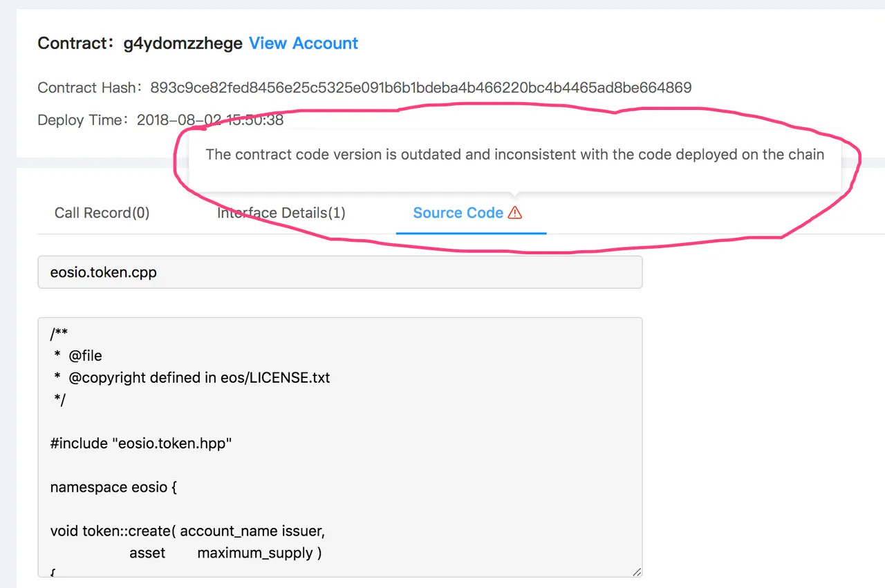Open the View Account link

304,44
